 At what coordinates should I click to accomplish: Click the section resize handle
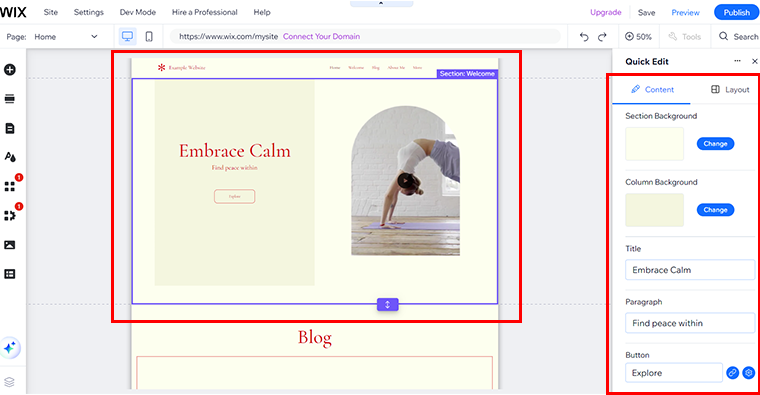387,304
